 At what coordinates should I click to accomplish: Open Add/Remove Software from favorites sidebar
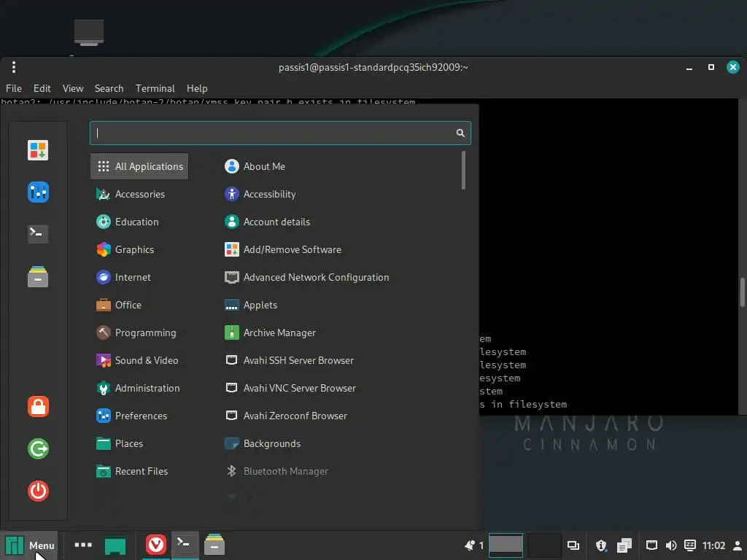pos(38,150)
